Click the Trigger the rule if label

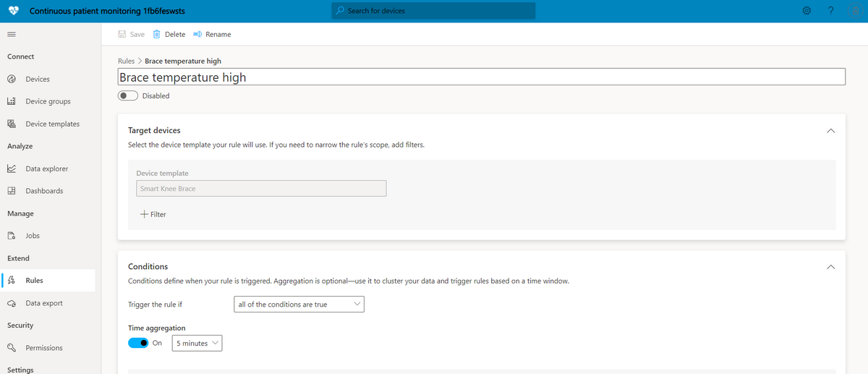pyautogui.click(x=155, y=305)
